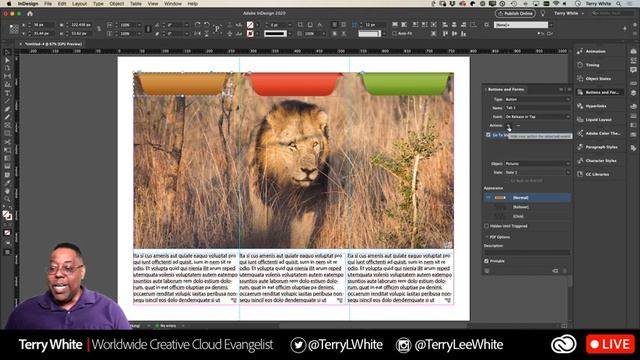
Task: Click the plus icon to add action
Action: pos(509,126)
